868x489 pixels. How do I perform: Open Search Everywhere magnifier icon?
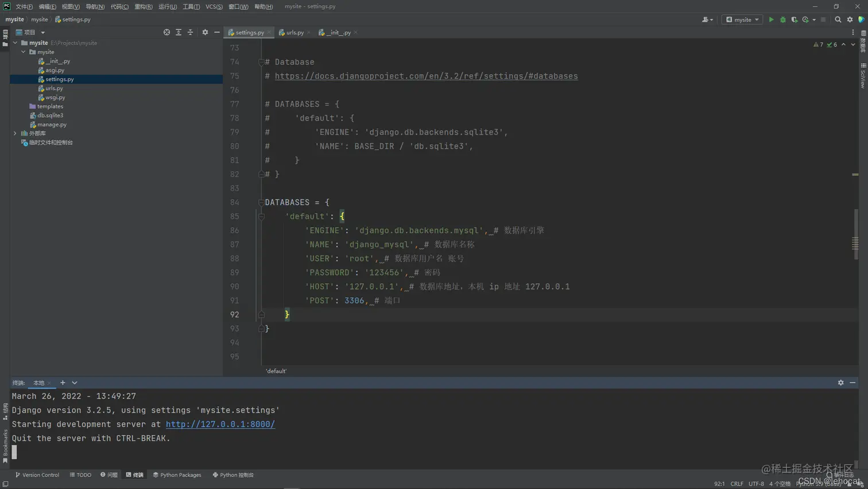[838, 20]
